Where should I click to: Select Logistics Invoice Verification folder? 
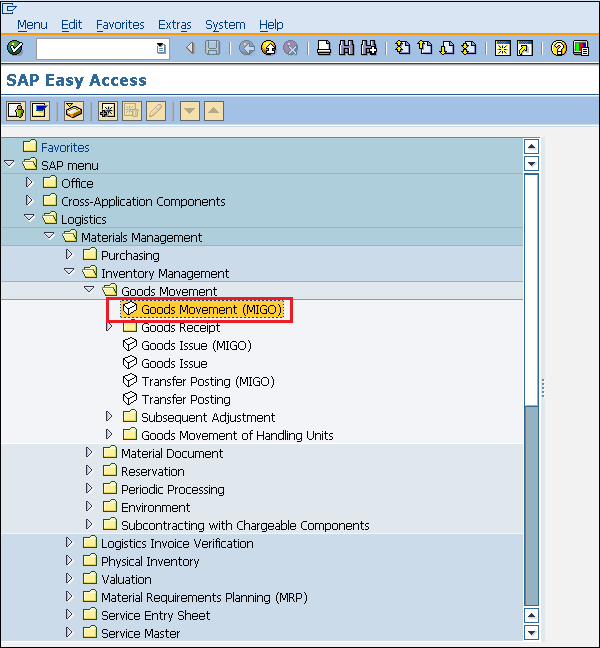coord(177,543)
